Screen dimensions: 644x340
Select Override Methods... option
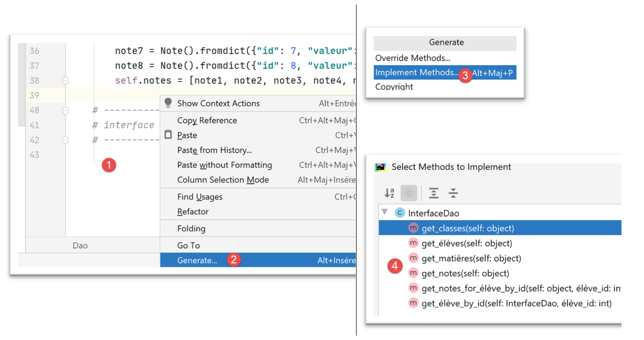pyautogui.click(x=413, y=58)
